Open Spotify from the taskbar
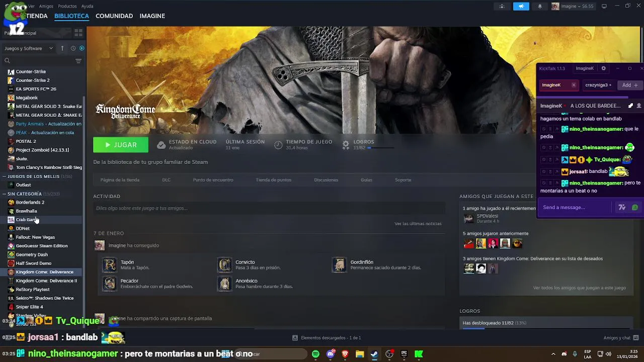The height and width of the screenshot is (362, 644). click(x=315, y=354)
